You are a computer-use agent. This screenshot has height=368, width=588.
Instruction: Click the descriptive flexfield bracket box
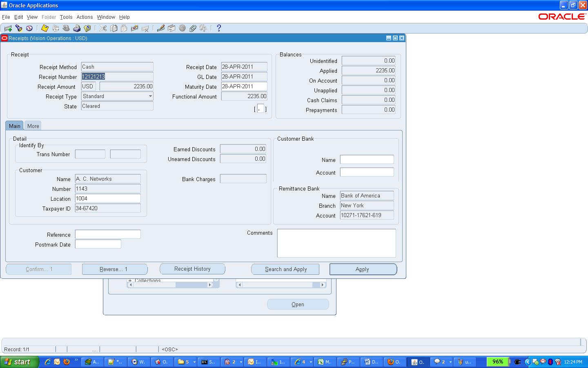tap(261, 109)
